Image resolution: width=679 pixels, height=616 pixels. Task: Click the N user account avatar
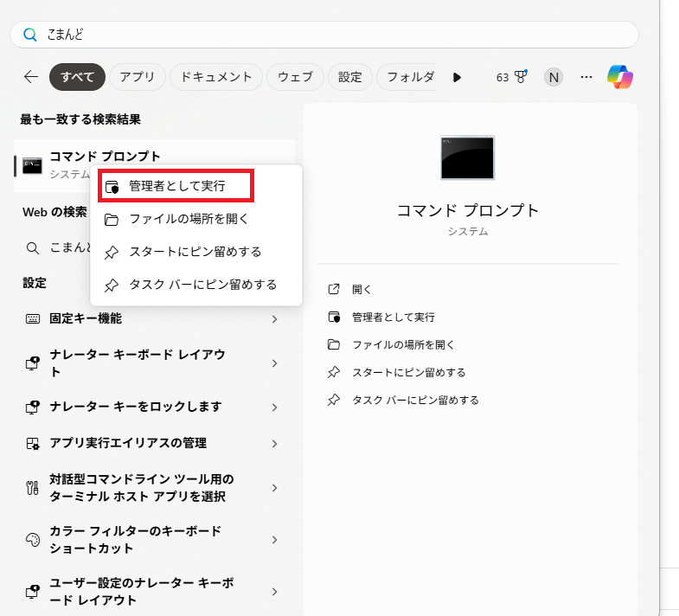(x=554, y=77)
